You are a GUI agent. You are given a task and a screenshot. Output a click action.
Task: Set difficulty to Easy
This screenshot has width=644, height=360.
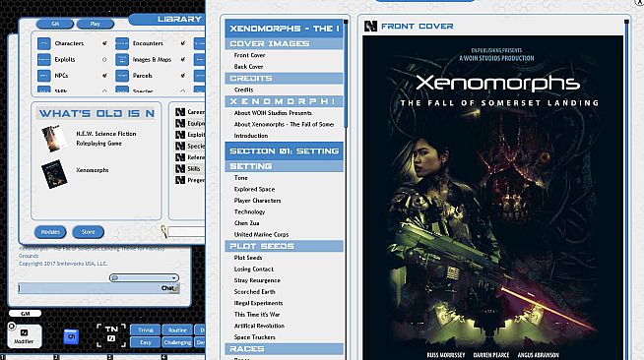click(x=146, y=342)
